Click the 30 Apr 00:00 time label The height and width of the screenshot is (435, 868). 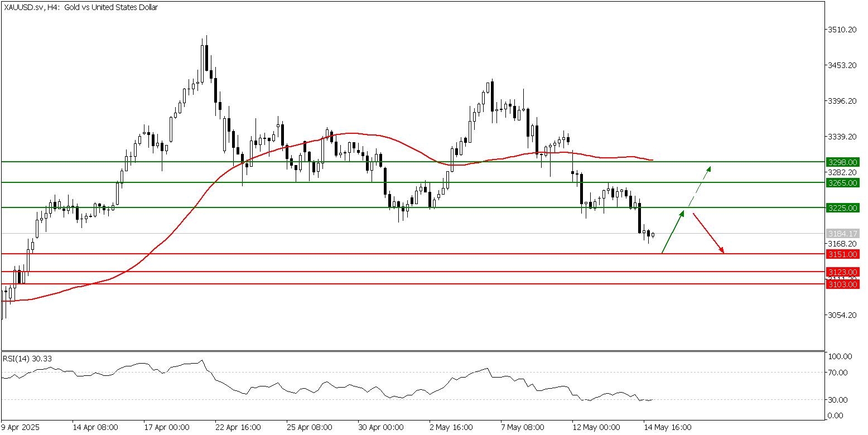coord(380,427)
